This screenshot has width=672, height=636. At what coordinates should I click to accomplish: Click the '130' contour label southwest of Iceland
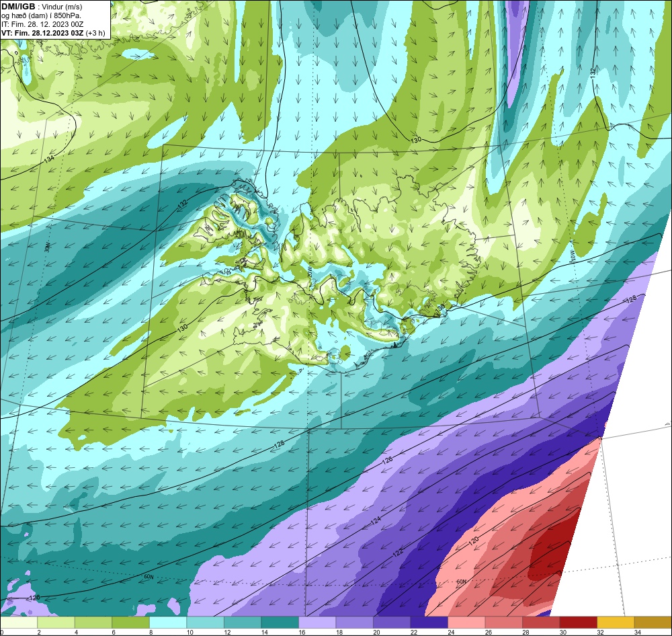(182, 328)
